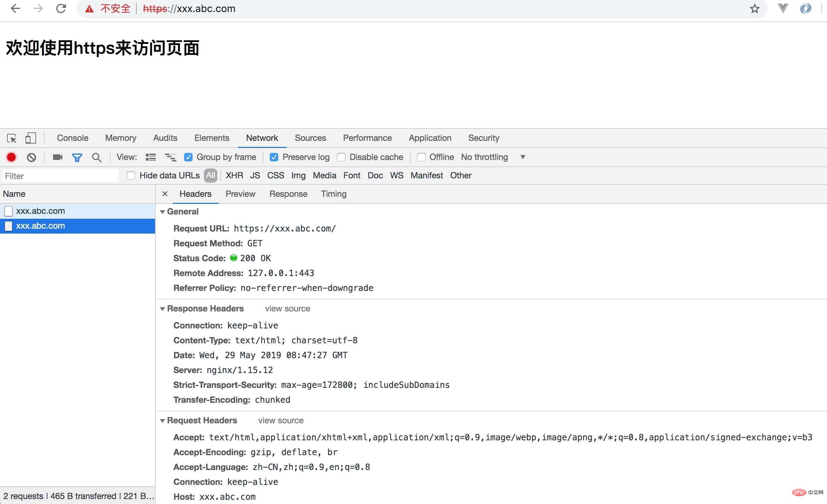Select the 'XHR' filter button in Network panel
The height and width of the screenshot is (504, 827).
[x=234, y=176]
